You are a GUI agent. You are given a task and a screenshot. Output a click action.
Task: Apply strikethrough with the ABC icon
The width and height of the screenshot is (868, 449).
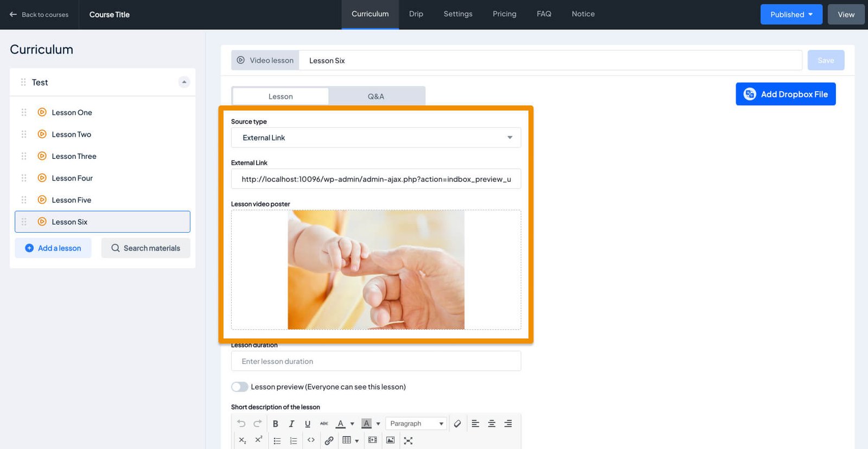click(x=324, y=424)
